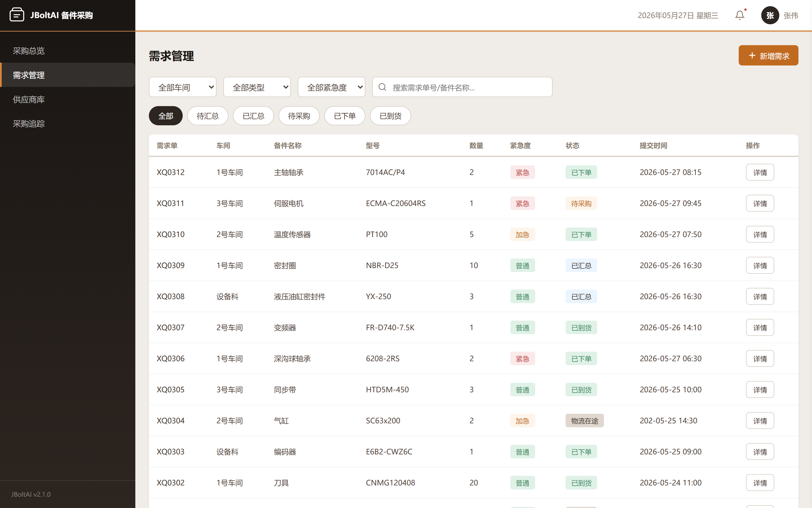
Task: Click the date 2026年05月27日 星期三
Action: click(x=678, y=16)
